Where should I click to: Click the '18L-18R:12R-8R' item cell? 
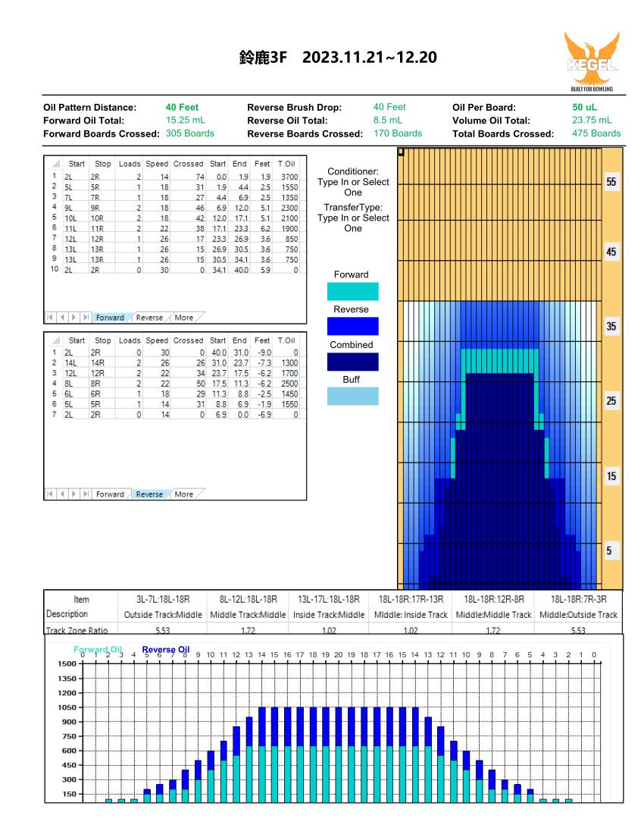pos(494,600)
